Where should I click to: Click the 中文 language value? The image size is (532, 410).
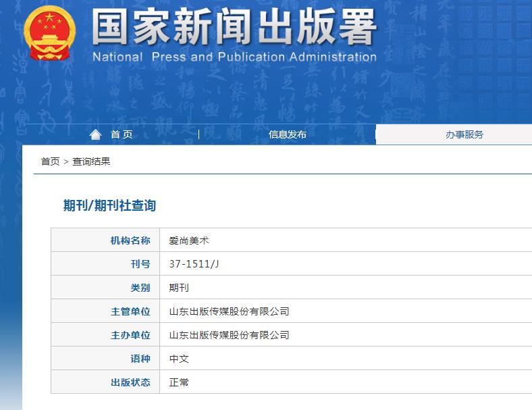coord(179,359)
